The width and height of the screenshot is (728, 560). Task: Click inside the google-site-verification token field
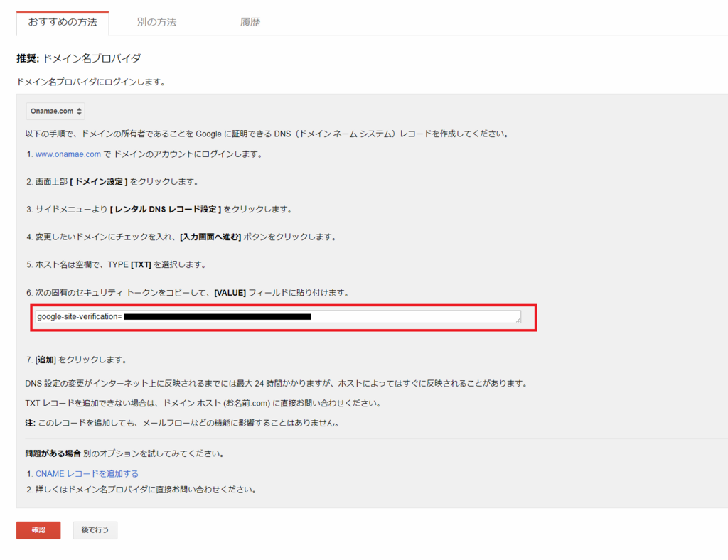click(x=278, y=317)
